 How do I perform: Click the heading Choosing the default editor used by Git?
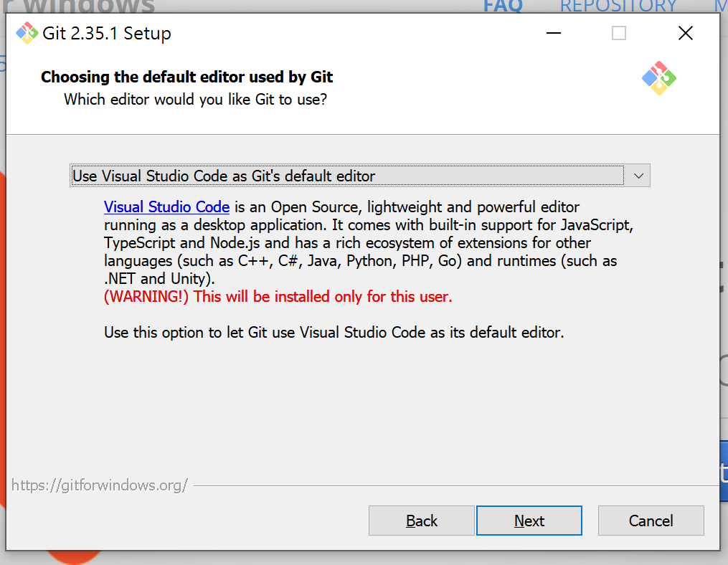point(186,77)
